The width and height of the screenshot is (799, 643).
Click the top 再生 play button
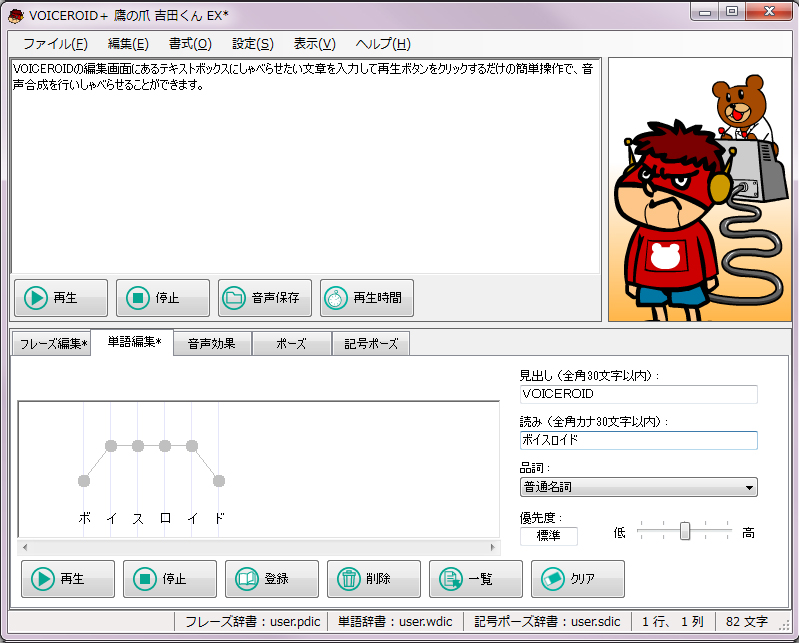[x=61, y=298]
